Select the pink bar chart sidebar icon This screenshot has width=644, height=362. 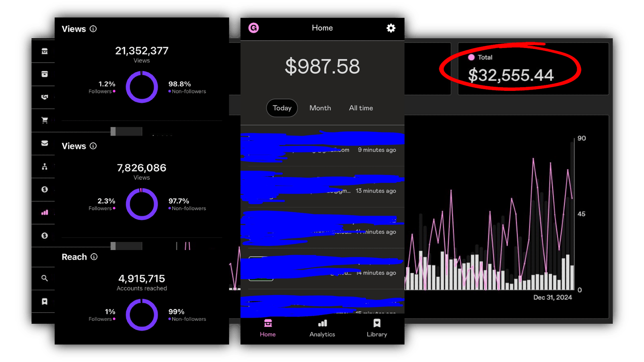pyautogui.click(x=45, y=212)
